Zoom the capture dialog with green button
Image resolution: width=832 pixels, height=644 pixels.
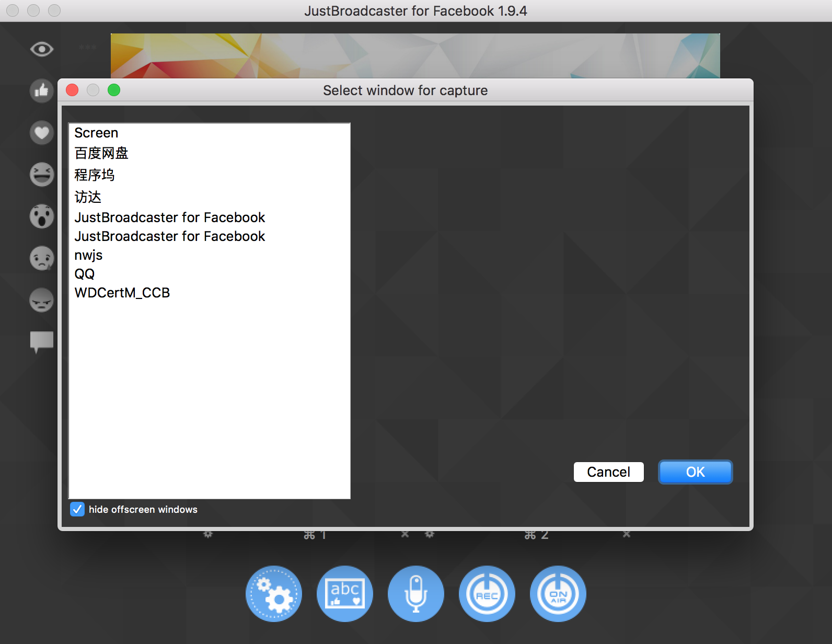[114, 90]
